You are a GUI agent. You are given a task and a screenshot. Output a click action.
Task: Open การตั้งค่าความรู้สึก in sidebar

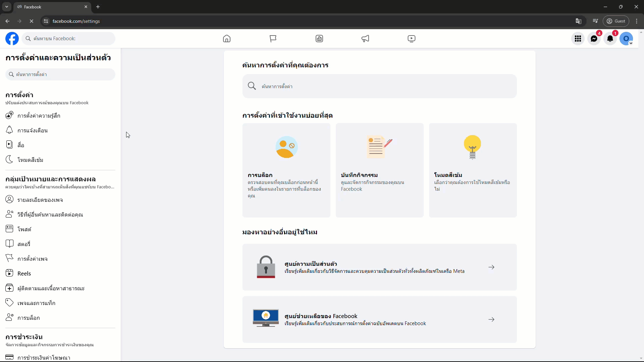pyautogui.click(x=60, y=116)
